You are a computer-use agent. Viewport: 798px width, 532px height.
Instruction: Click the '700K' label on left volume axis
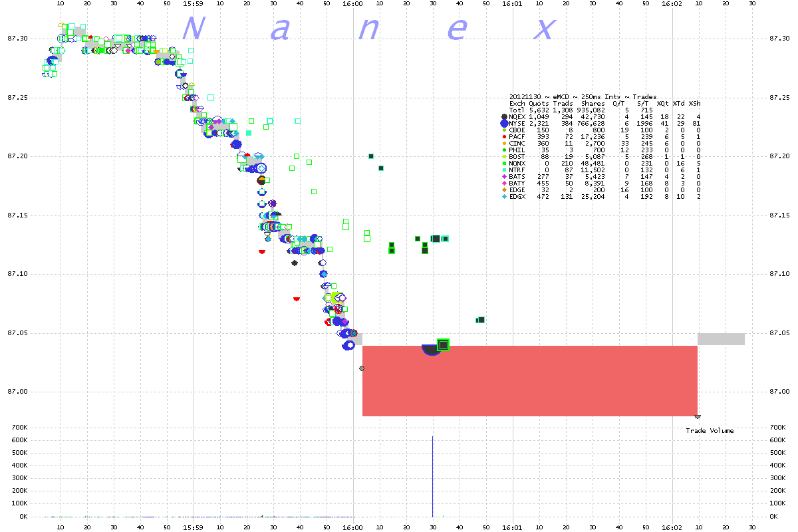click(19, 428)
